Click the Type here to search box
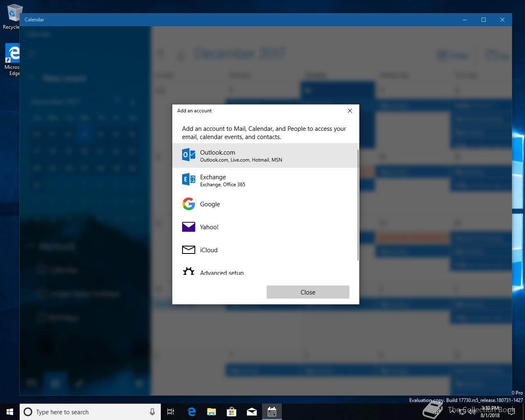 click(x=90, y=412)
